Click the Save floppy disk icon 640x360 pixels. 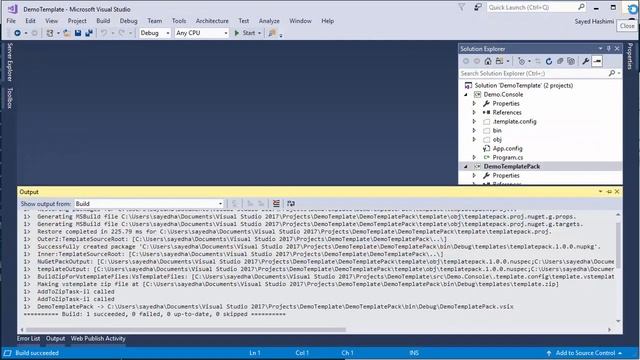pos(78,33)
